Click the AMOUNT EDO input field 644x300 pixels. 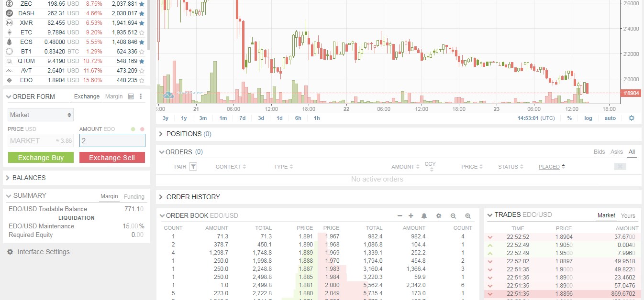click(x=112, y=140)
